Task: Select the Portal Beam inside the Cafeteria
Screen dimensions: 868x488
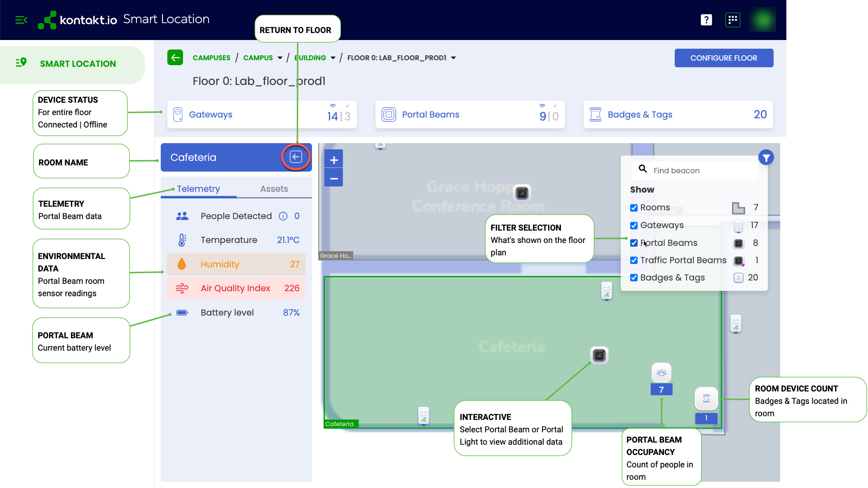Action: tap(599, 355)
